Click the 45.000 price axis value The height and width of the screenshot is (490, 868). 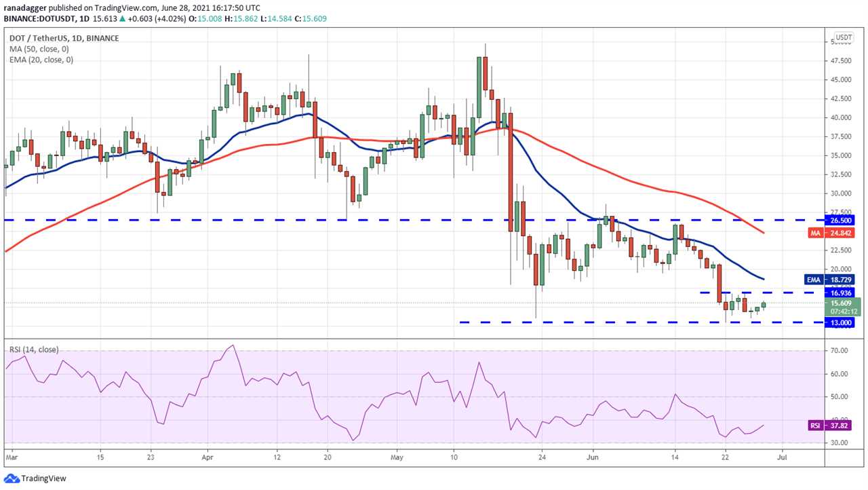[842, 79]
